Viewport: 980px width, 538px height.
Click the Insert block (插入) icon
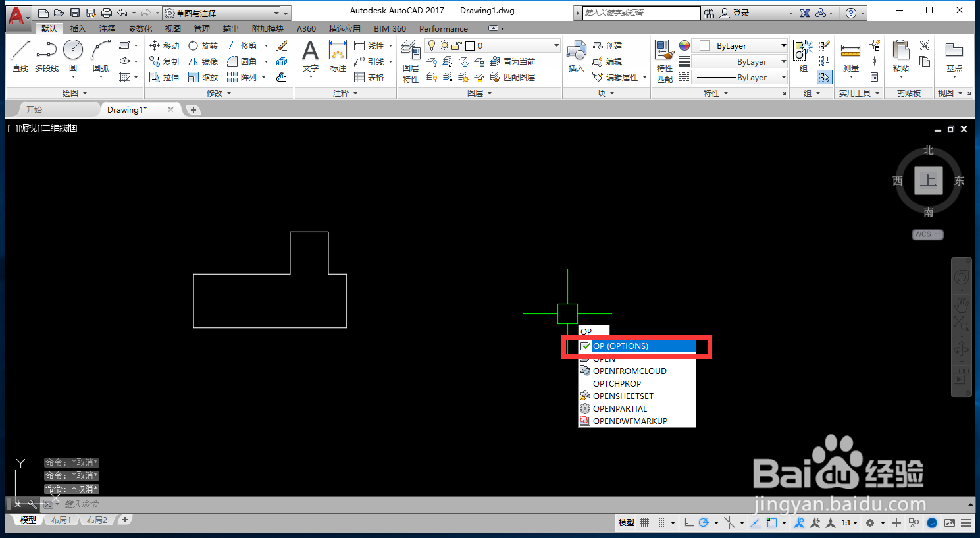point(577,57)
